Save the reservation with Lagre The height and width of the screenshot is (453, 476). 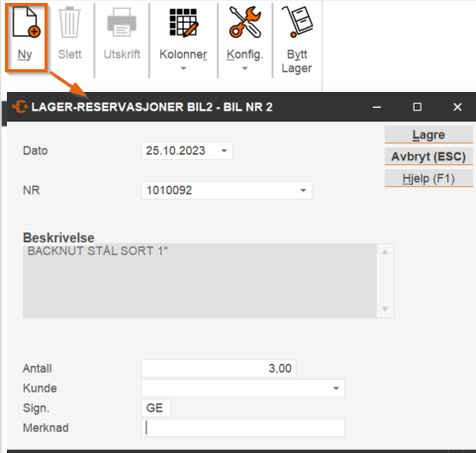coord(428,135)
